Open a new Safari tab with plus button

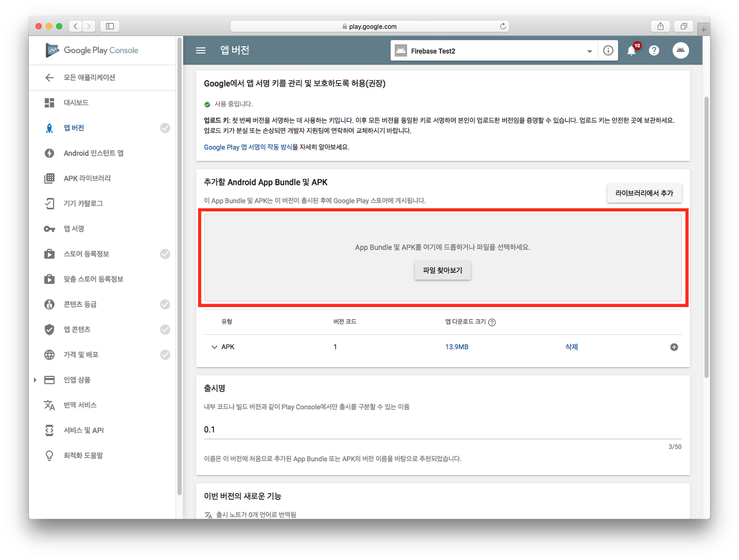[x=704, y=29]
